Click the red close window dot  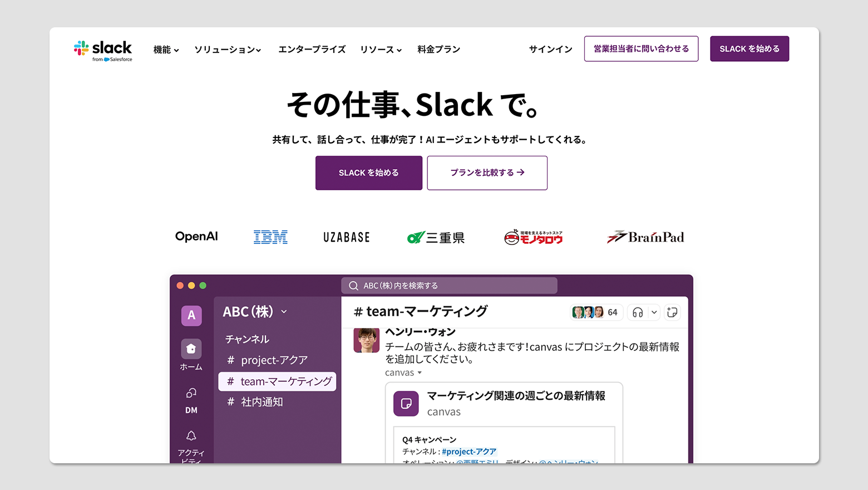point(180,286)
